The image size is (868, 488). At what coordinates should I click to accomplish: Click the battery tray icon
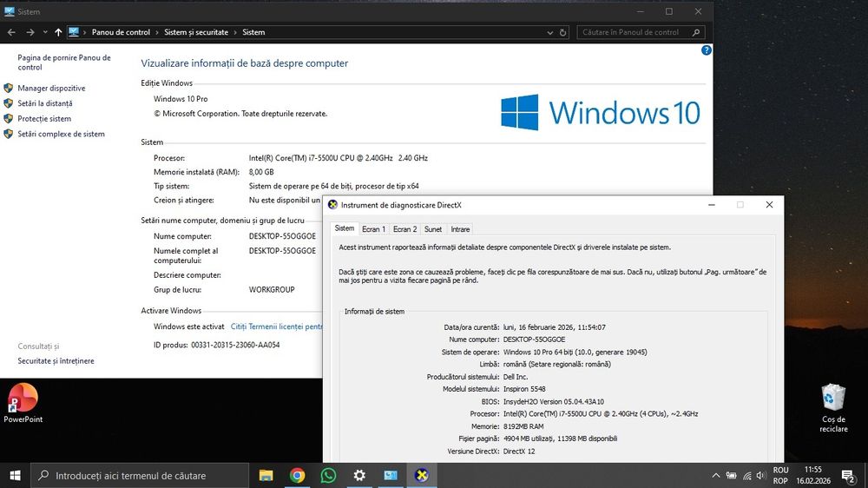(x=731, y=475)
